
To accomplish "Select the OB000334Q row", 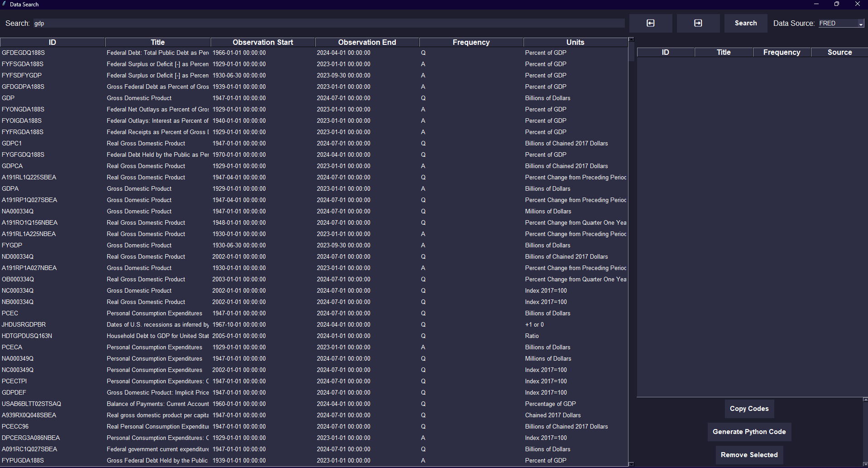I will 314,280.
